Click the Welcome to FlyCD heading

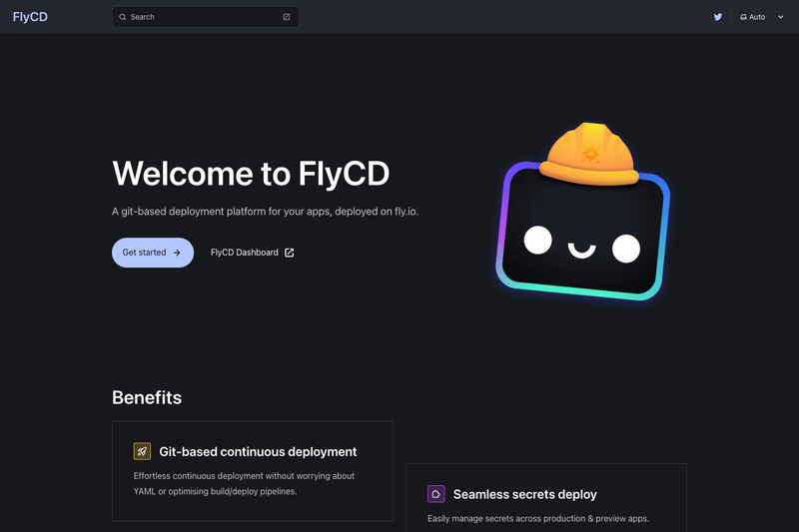coord(251,173)
